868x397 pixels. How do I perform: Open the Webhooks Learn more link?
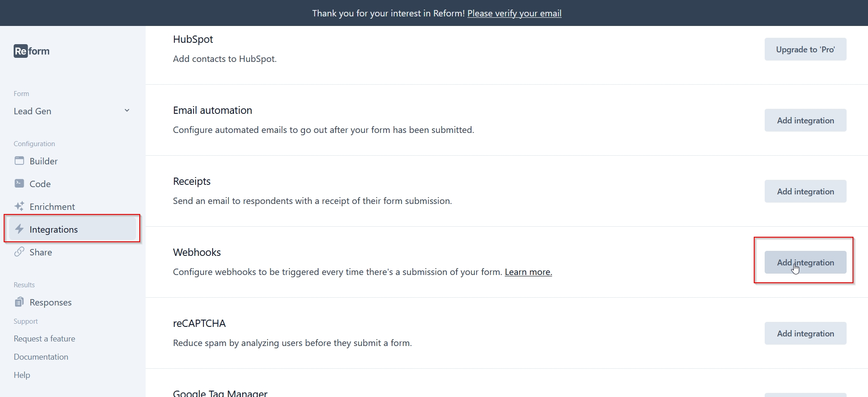click(x=528, y=272)
